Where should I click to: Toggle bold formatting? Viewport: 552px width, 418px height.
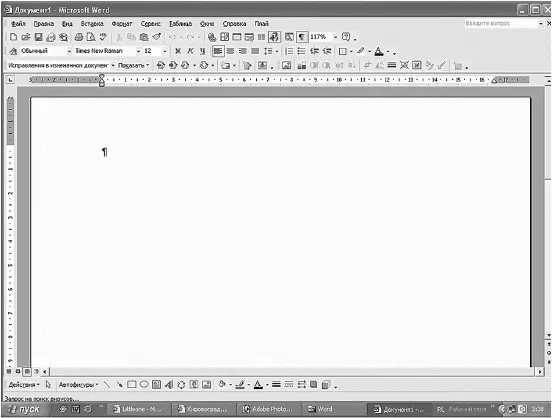(x=178, y=51)
